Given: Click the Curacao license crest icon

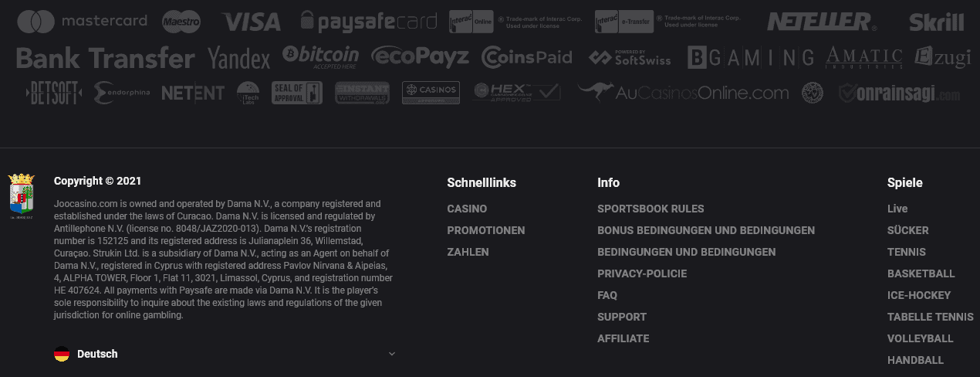Looking at the screenshot, I should [x=22, y=196].
